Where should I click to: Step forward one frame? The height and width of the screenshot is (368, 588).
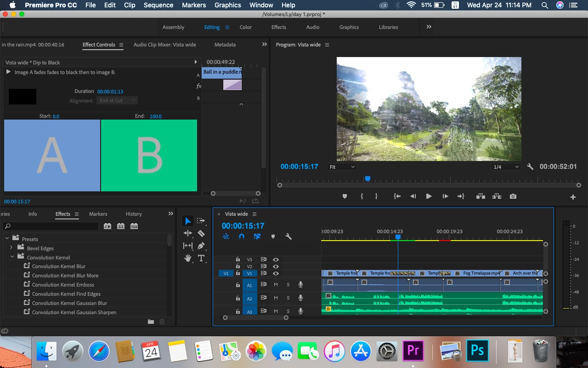[445, 196]
